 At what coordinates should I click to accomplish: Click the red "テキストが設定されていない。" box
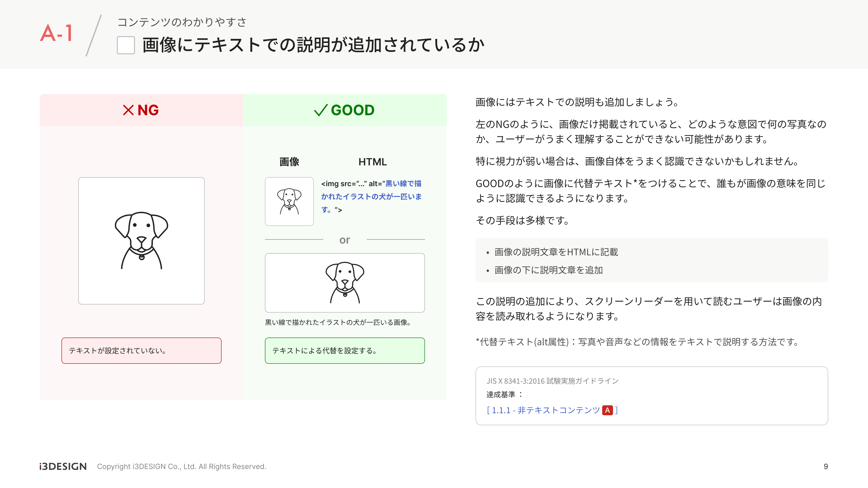(x=141, y=351)
